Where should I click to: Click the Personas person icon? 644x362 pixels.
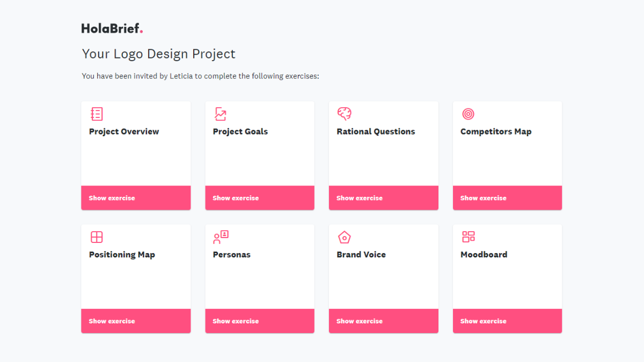click(220, 237)
